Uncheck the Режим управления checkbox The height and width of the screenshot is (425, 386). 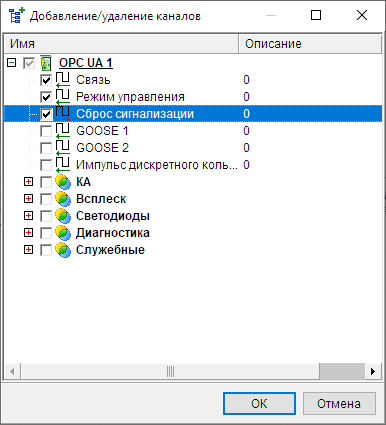(46, 97)
